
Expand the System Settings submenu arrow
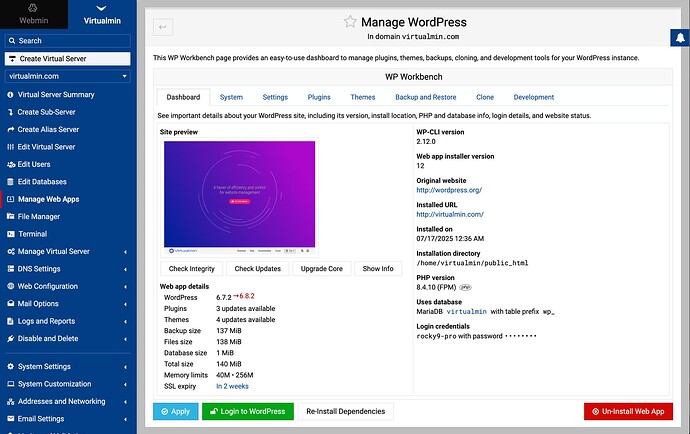125,367
